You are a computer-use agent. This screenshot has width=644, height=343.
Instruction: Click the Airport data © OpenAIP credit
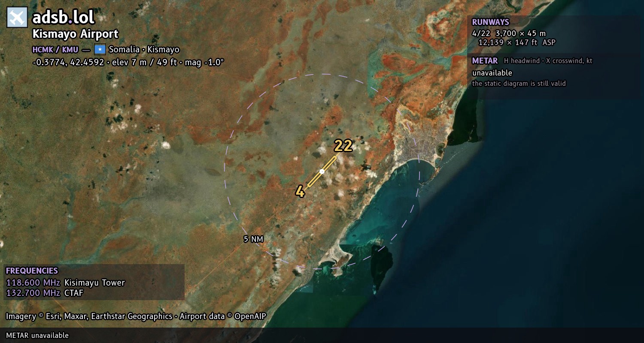(223, 316)
